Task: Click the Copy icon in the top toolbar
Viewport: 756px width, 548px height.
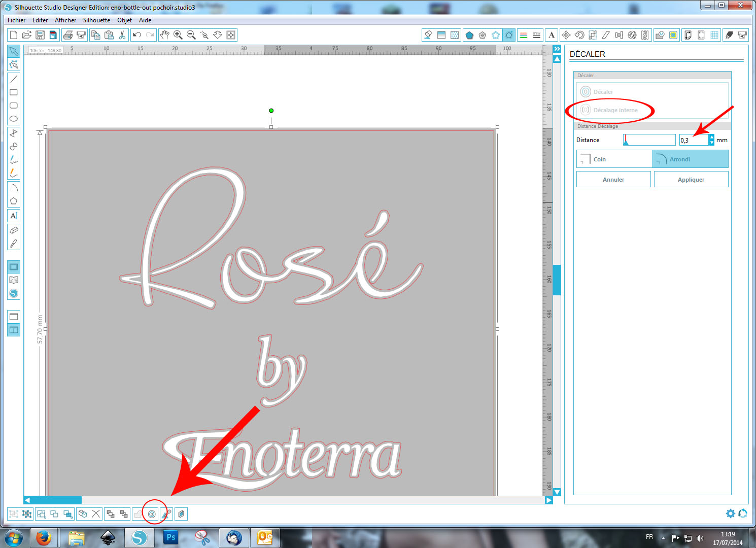Action: [95, 35]
